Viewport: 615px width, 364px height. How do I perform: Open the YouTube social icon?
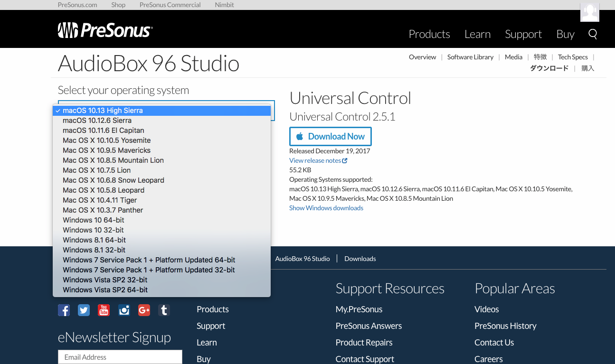tap(104, 310)
